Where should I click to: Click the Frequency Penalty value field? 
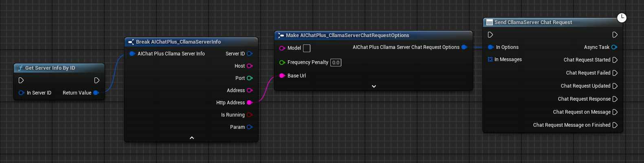336,62
